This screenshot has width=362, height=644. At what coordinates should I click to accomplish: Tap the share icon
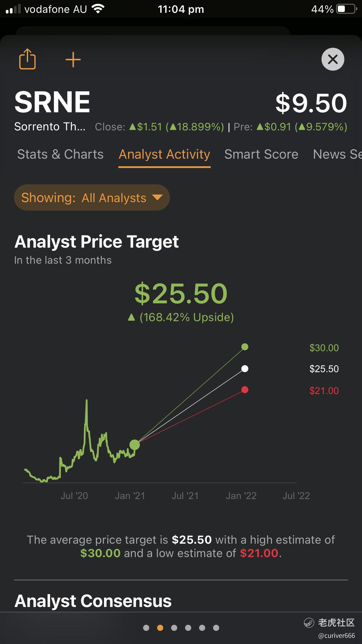[x=27, y=59]
